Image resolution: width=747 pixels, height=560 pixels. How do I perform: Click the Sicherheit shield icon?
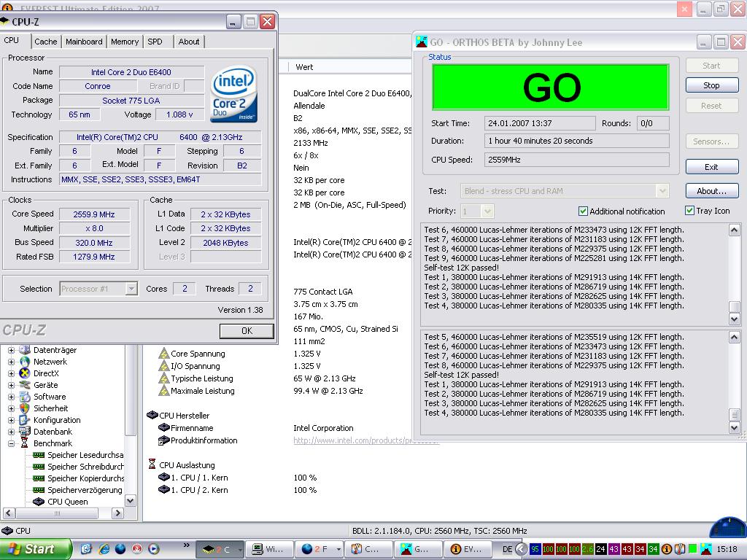(x=25, y=408)
